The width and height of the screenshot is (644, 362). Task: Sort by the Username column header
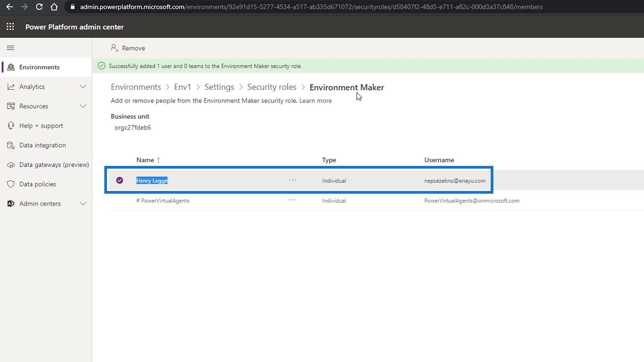(439, 160)
